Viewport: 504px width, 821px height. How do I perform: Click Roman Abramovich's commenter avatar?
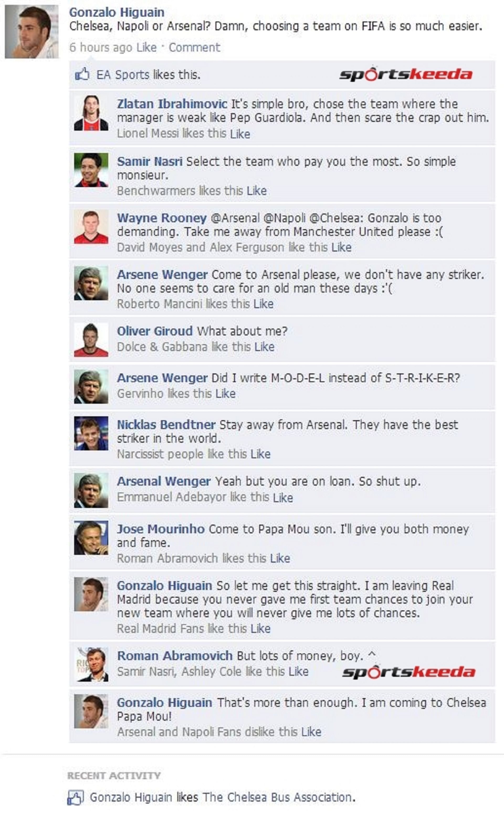tap(91, 664)
